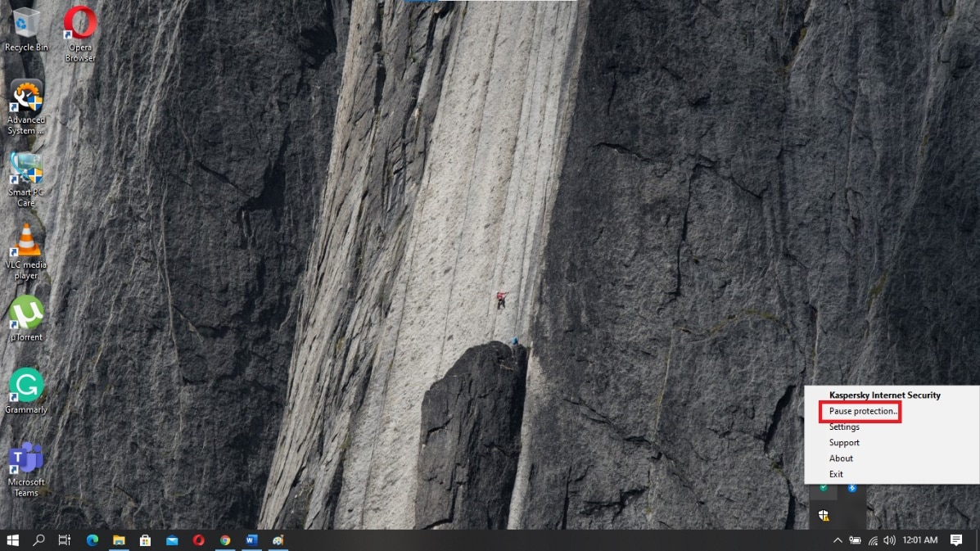Launch Microsoft Edge from the taskbar
980x551 pixels.
[x=93, y=540]
